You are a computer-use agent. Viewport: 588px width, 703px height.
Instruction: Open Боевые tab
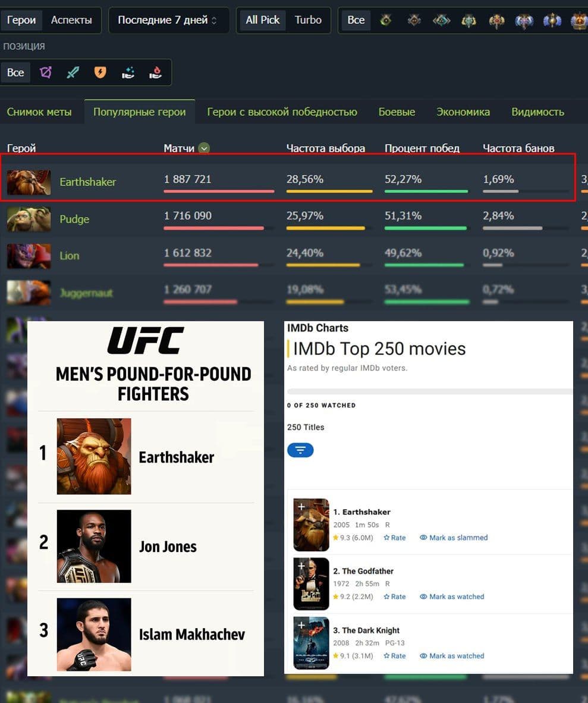[397, 112]
